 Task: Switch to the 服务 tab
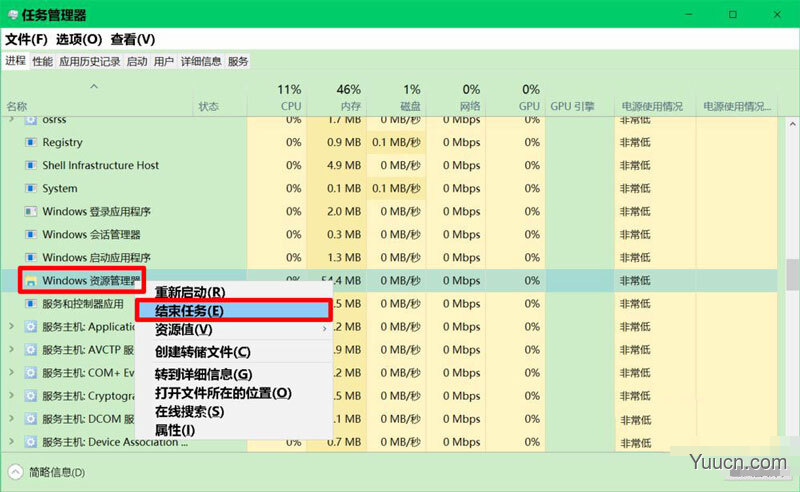point(238,62)
